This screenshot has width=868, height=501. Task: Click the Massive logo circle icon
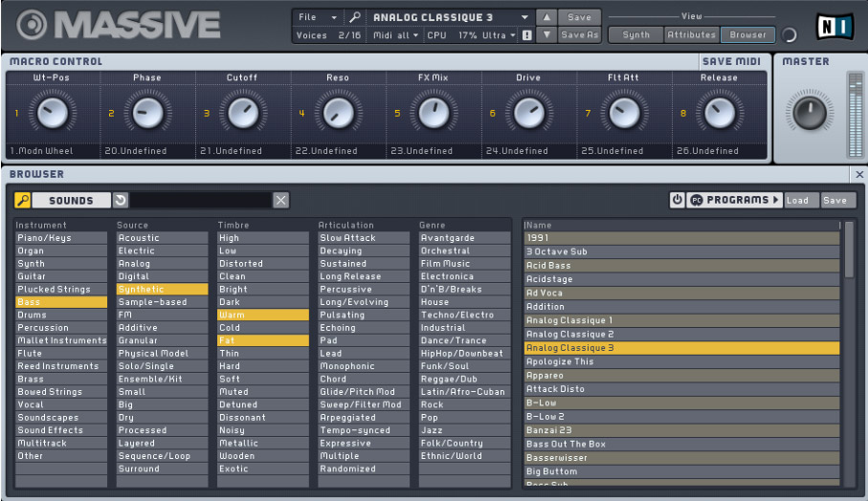pos(32,25)
